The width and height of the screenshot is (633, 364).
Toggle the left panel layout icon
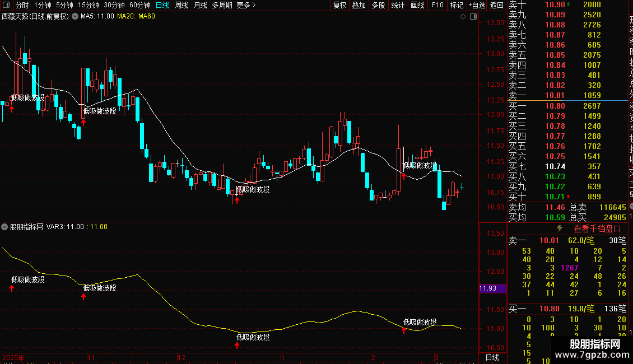(6, 5)
